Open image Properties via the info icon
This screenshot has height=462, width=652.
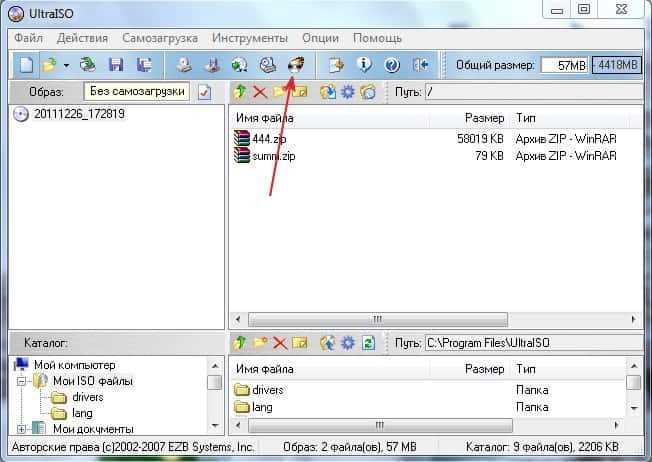point(364,65)
